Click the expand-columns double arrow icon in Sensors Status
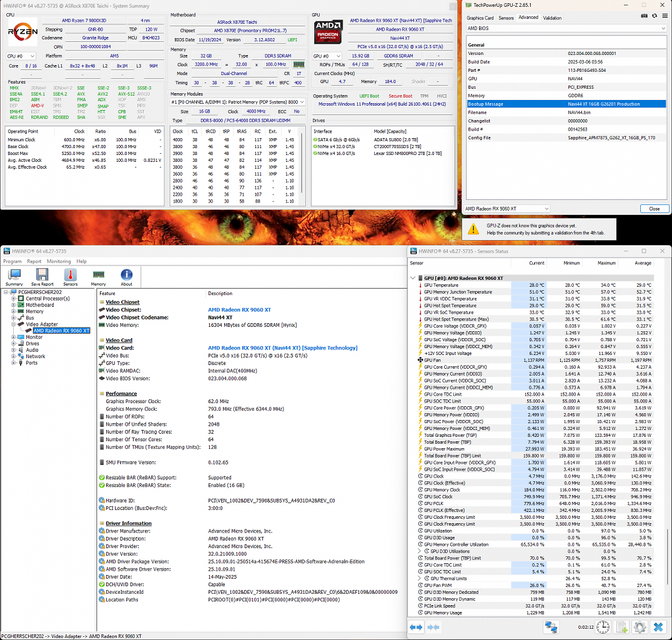Screen dimensions: 672x640 click(416, 627)
